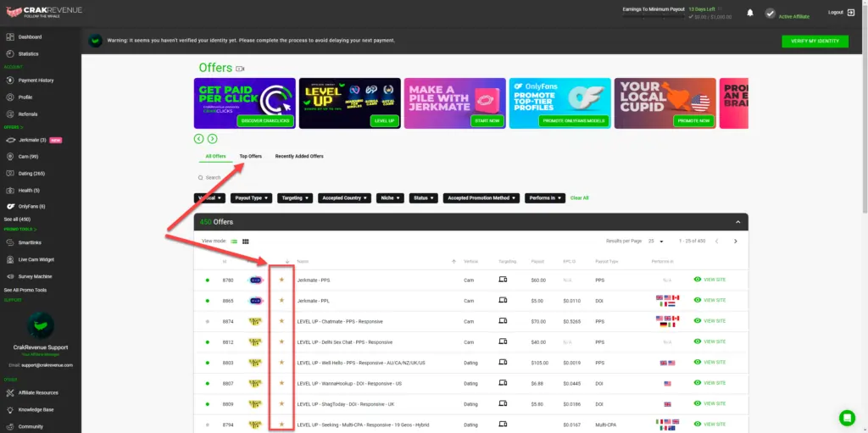Open the Recently Added Offers tab
This screenshot has height=433, width=868.
pos(298,156)
